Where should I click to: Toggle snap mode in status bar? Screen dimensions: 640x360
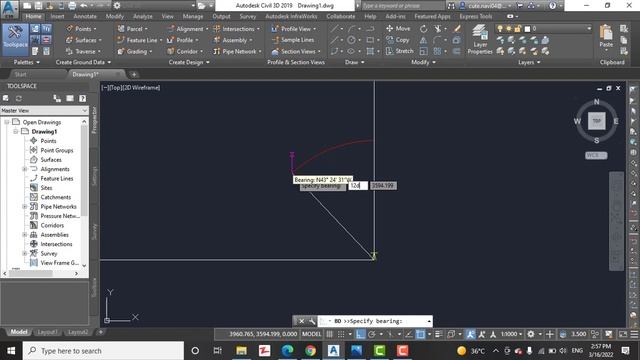341,334
